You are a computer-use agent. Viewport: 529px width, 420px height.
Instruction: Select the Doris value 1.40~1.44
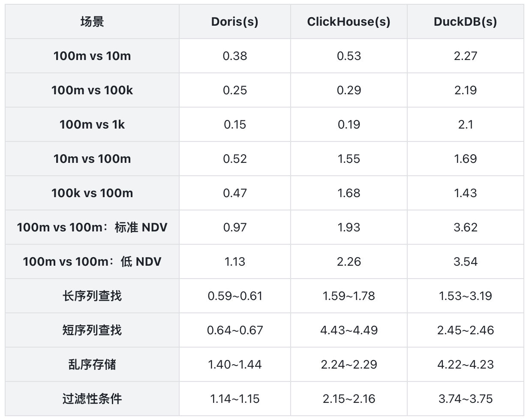[235, 364]
